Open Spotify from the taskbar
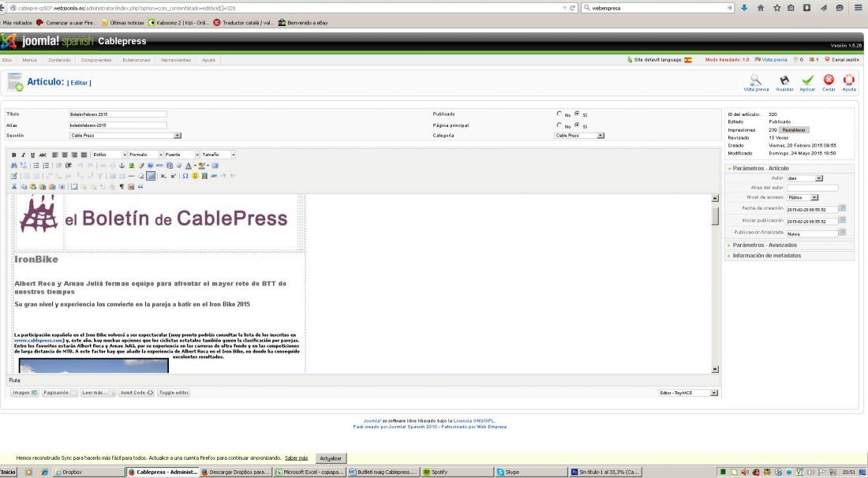This screenshot has width=868, height=478. [457, 472]
